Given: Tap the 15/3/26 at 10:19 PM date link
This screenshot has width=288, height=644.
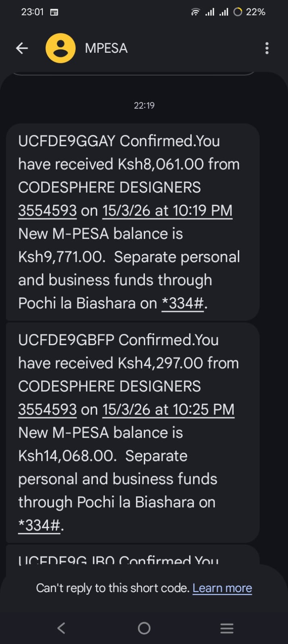Looking at the screenshot, I should tap(167, 211).
